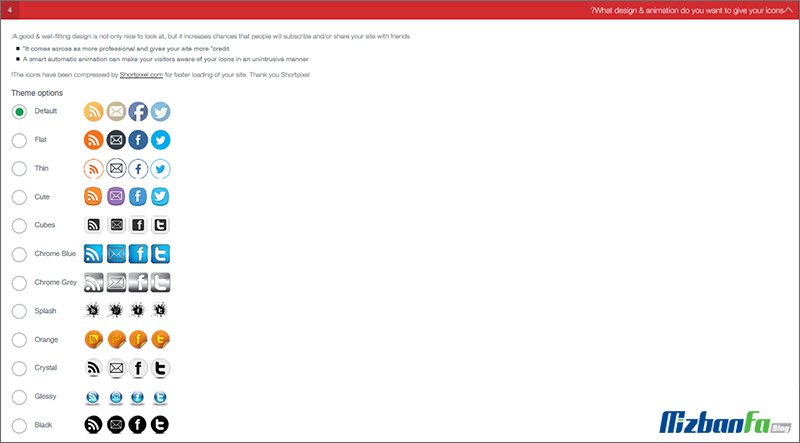
Task: Click the Glossy theme Facebook icon
Action: pyautogui.click(x=138, y=397)
